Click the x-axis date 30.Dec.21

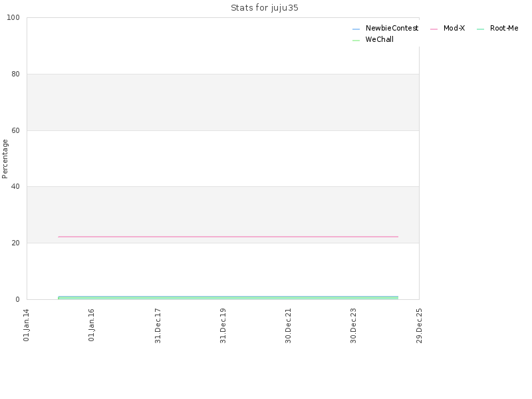(289, 326)
